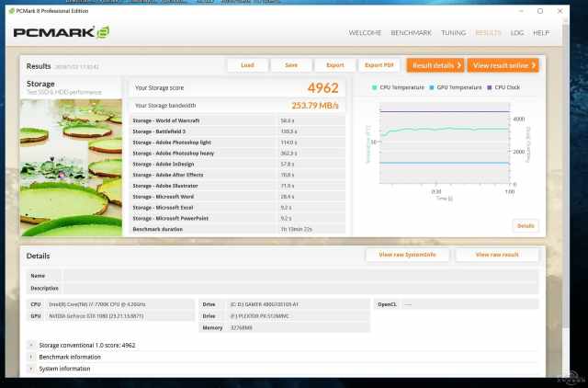
Task: Click View result online button
Action: (x=503, y=65)
